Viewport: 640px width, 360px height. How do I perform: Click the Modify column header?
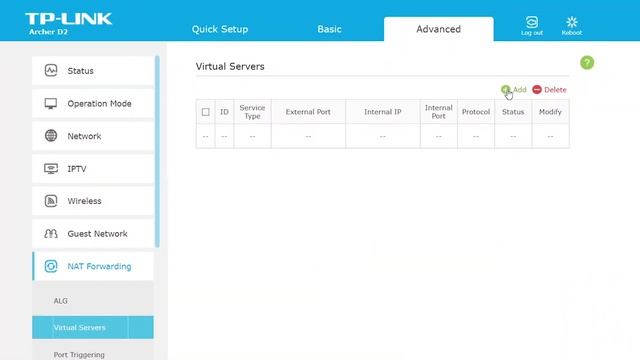click(x=550, y=112)
